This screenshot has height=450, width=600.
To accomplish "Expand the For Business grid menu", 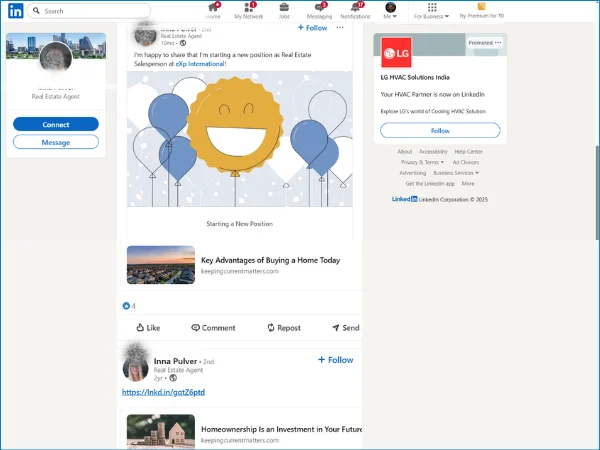I will tap(431, 11).
